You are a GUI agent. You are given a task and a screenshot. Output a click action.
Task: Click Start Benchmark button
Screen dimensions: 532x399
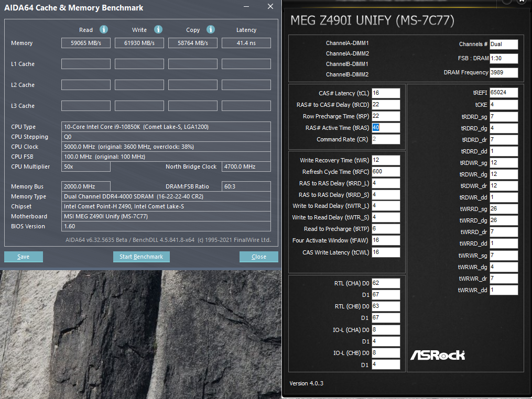(x=141, y=257)
